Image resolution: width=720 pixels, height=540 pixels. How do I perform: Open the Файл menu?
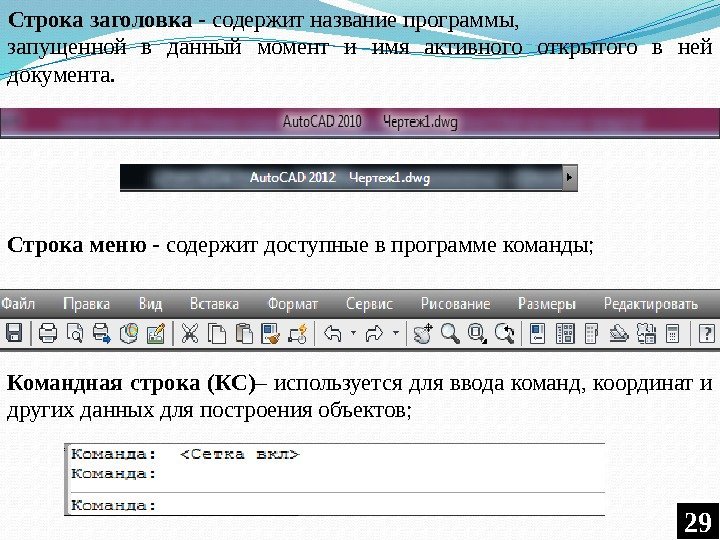(x=18, y=304)
